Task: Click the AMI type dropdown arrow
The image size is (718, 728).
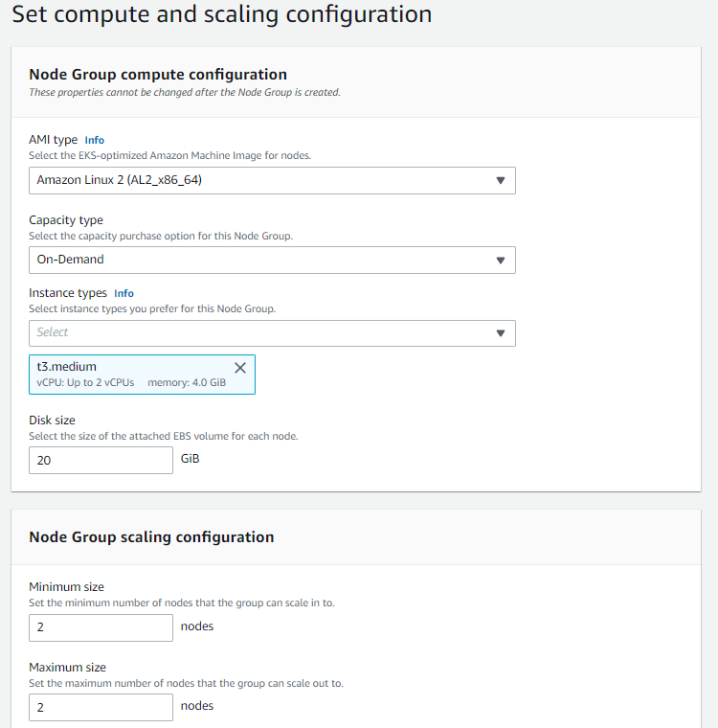Action: [500, 180]
